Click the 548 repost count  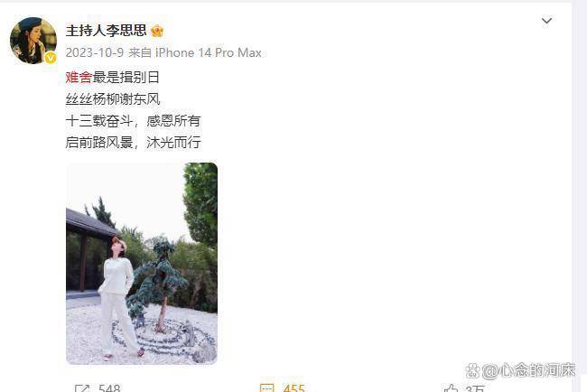coord(109,387)
